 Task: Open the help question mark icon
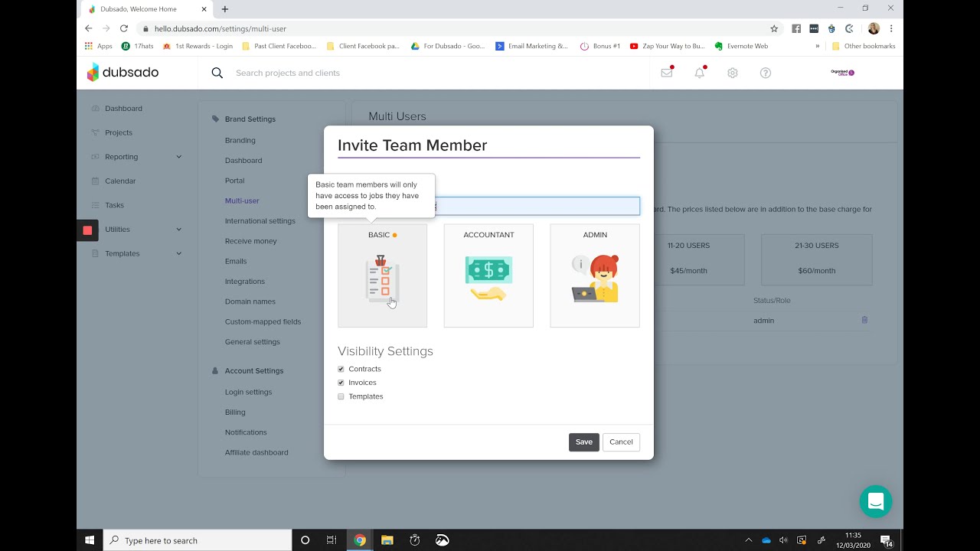(766, 73)
